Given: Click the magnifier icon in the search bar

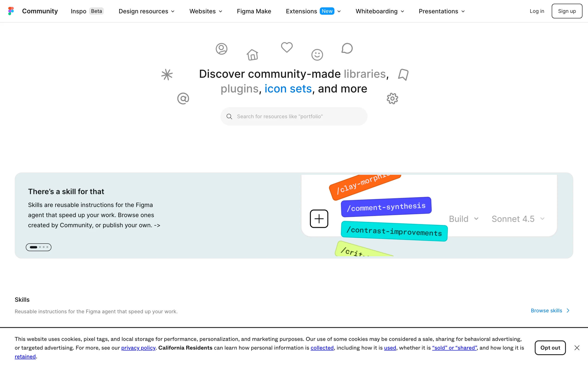Looking at the screenshot, I should click(x=229, y=116).
